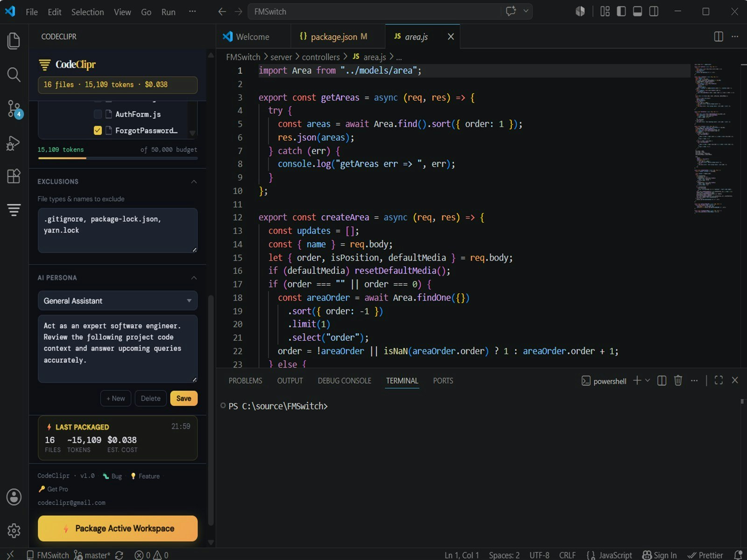The width and height of the screenshot is (747, 560).
Task: Click the editor minimap
Action: (x=715, y=139)
